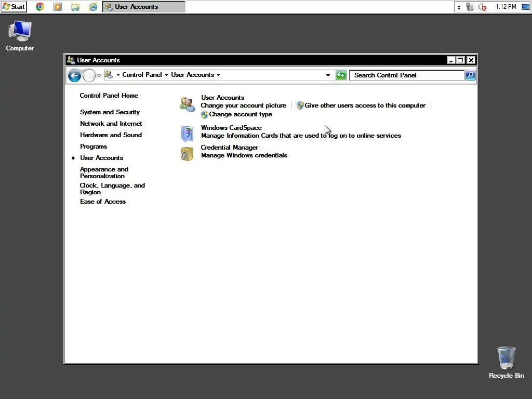This screenshot has height=399, width=532.
Task: Go to System and Security
Action: [x=110, y=112]
